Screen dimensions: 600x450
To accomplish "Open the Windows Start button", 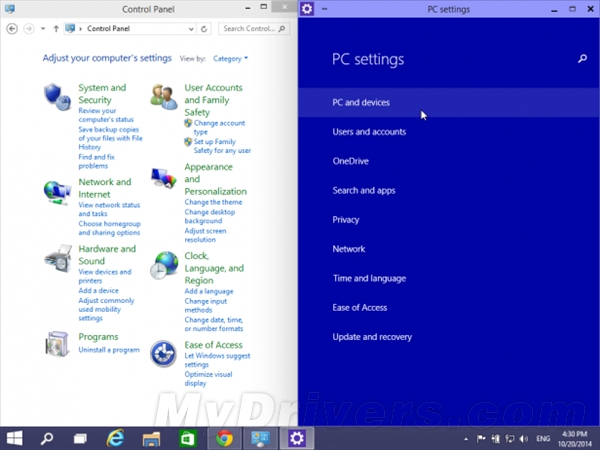I will click(16, 438).
